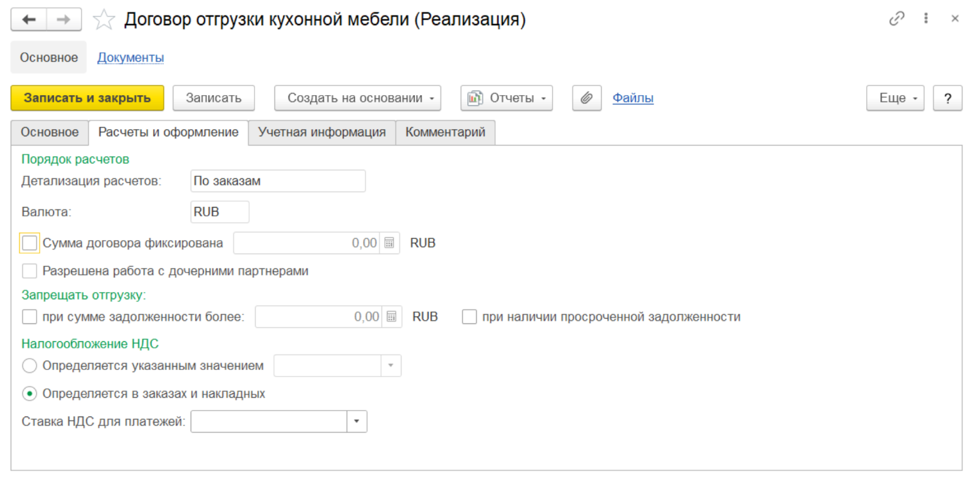Click the back navigation arrow
The width and height of the screenshot is (980, 483).
[29, 20]
